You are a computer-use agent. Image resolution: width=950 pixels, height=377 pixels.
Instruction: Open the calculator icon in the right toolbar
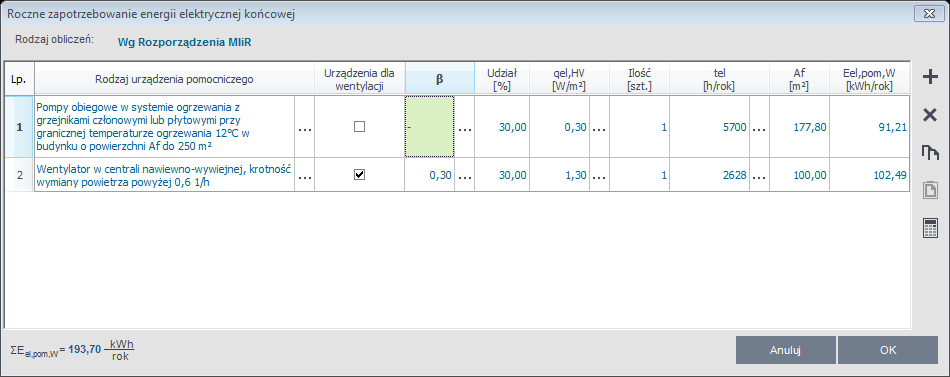pos(929,229)
